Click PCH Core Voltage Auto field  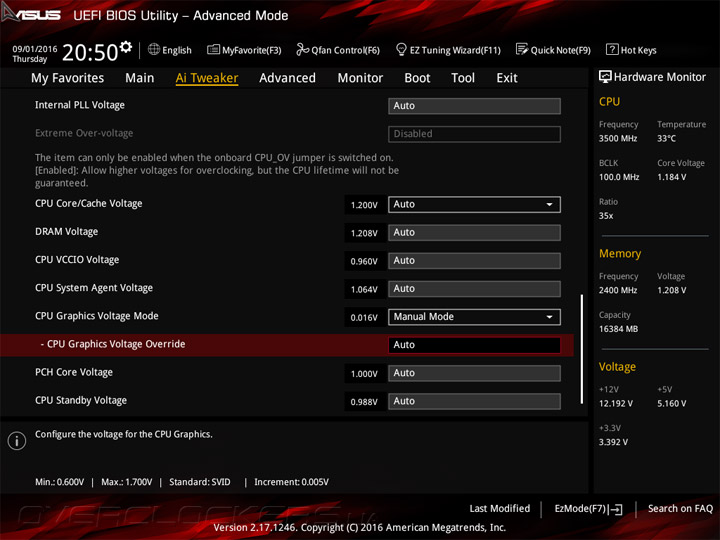474,373
